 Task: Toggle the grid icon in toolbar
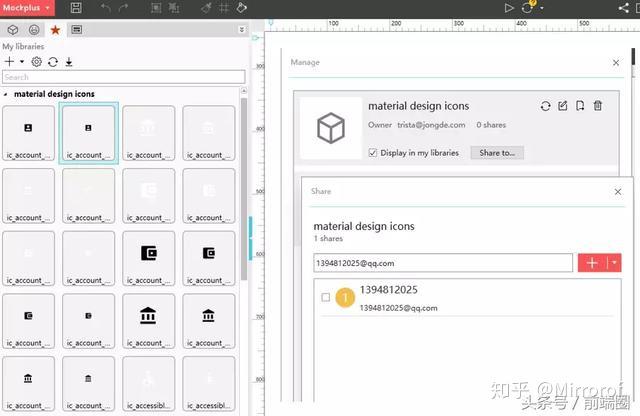(224, 8)
